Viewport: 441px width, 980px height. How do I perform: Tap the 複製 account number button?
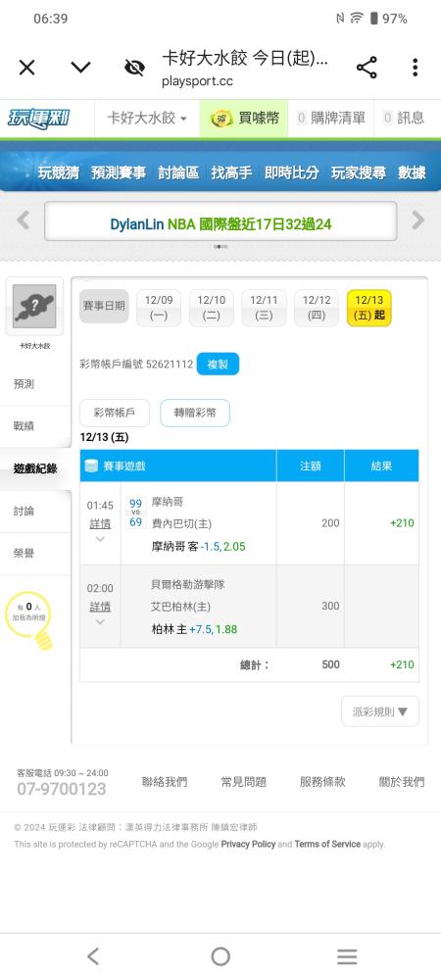218,364
